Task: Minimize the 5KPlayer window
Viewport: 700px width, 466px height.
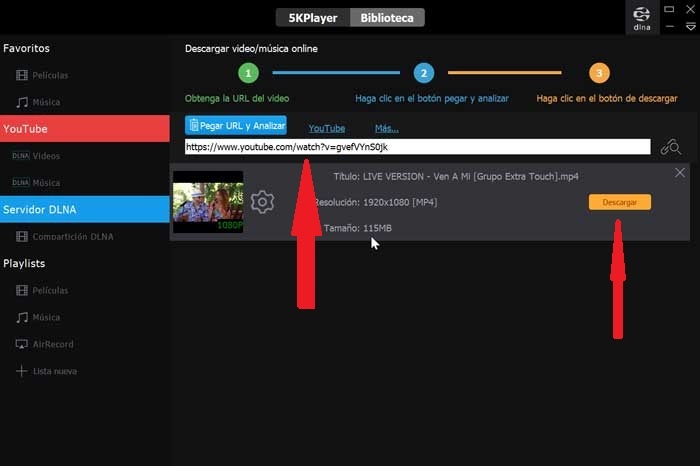Action: [x=670, y=27]
